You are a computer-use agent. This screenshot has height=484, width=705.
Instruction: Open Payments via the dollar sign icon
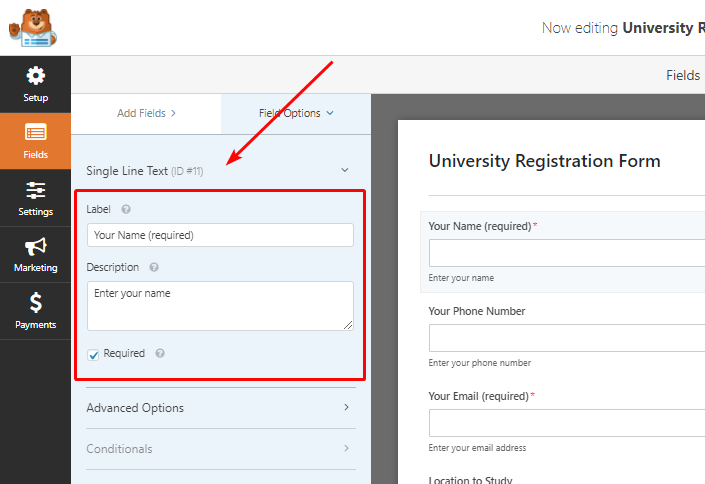pos(35,303)
